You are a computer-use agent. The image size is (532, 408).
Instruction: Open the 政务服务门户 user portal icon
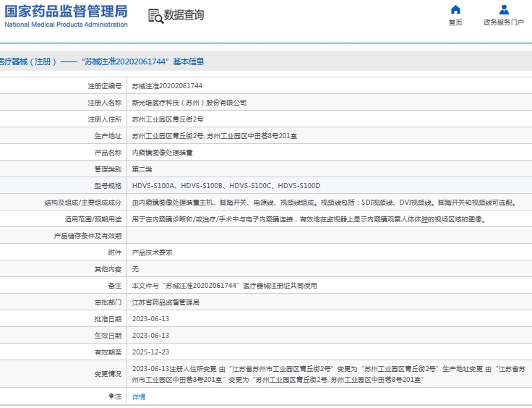[504, 9]
